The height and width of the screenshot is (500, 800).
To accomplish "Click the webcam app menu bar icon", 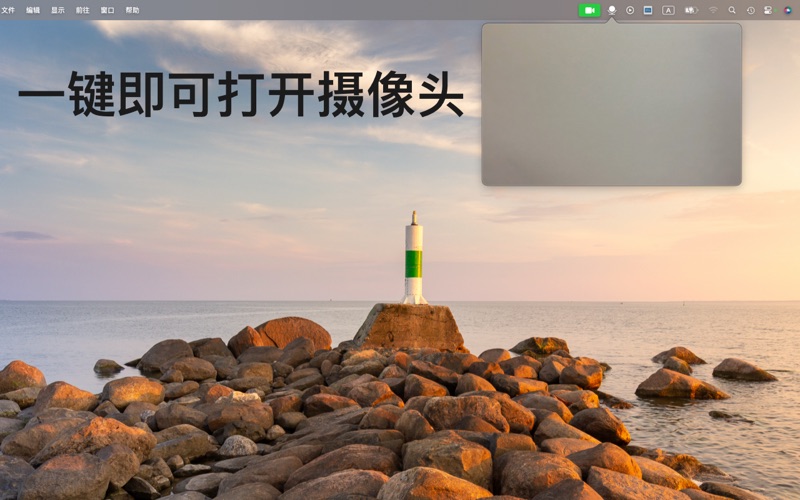I will click(612, 10).
